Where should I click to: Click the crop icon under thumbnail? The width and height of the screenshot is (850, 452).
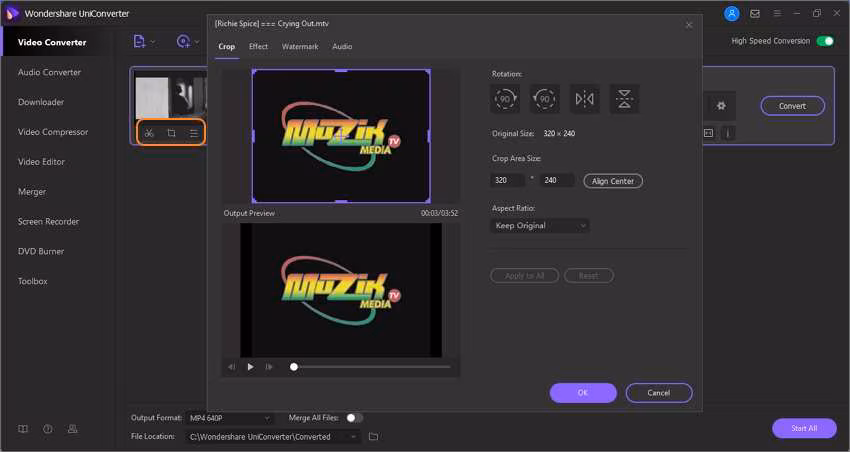[171, 133]
